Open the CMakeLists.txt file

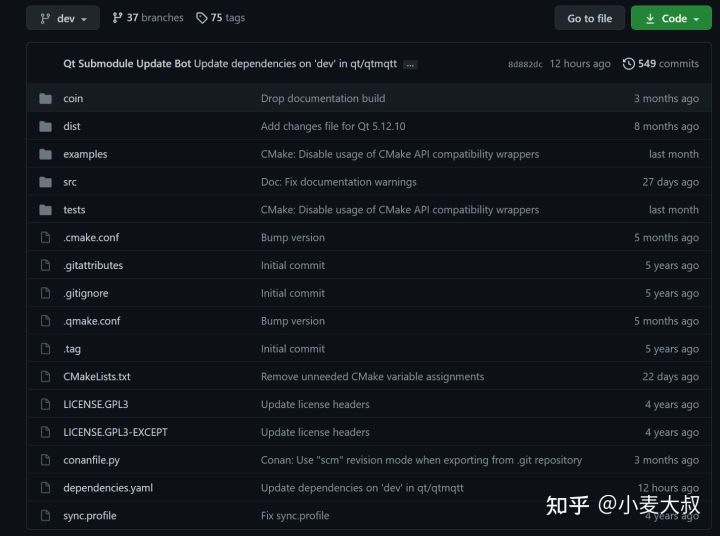[97, 377]
